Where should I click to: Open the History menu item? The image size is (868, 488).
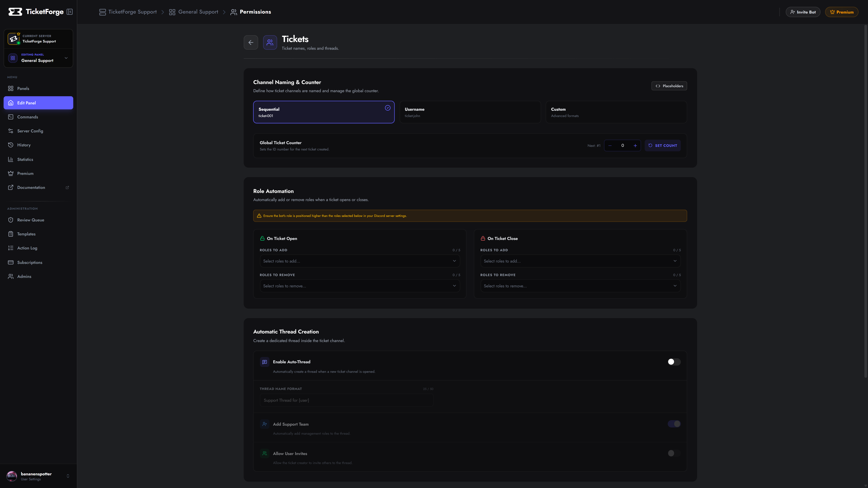[38, 145]
